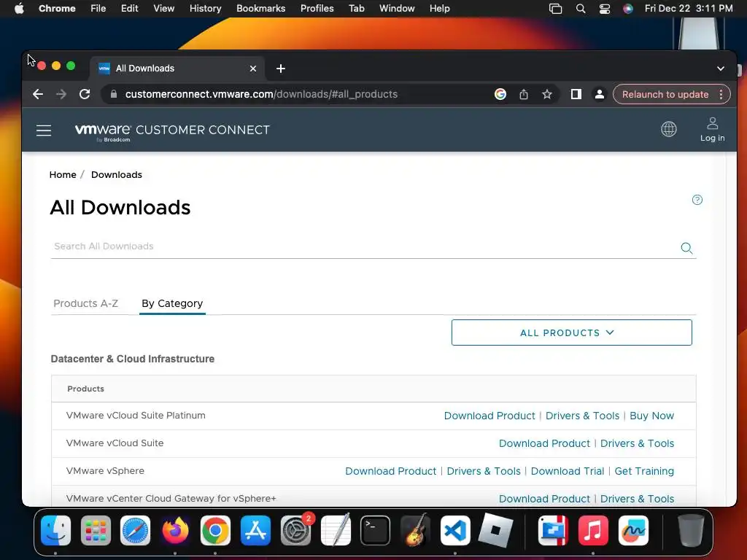Toggle the Chrome side panel icon
747x560 pixels.
tap(576, 94)
